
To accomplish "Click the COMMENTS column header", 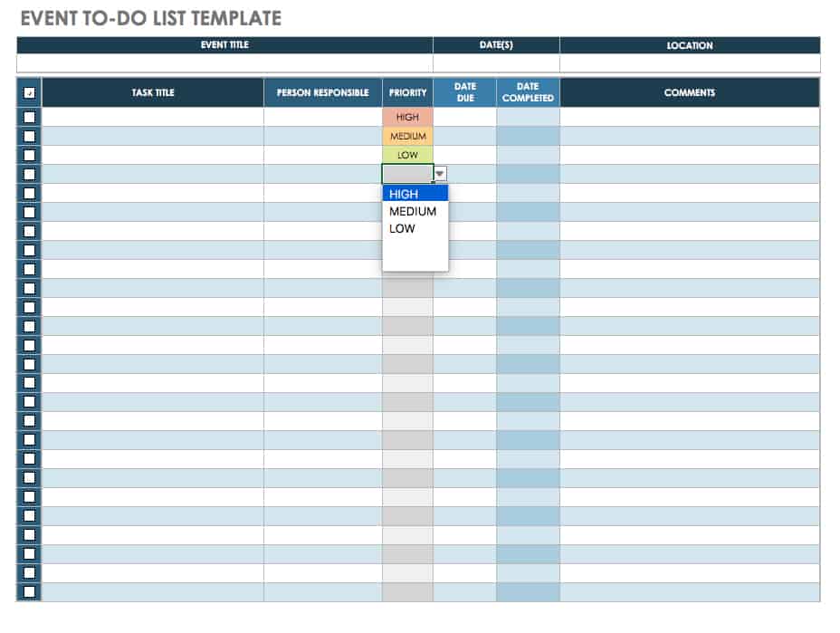I will pos(690,92).
